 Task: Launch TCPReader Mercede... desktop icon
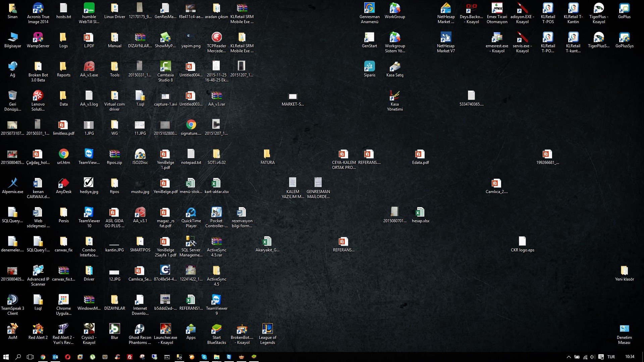(216, 42)
